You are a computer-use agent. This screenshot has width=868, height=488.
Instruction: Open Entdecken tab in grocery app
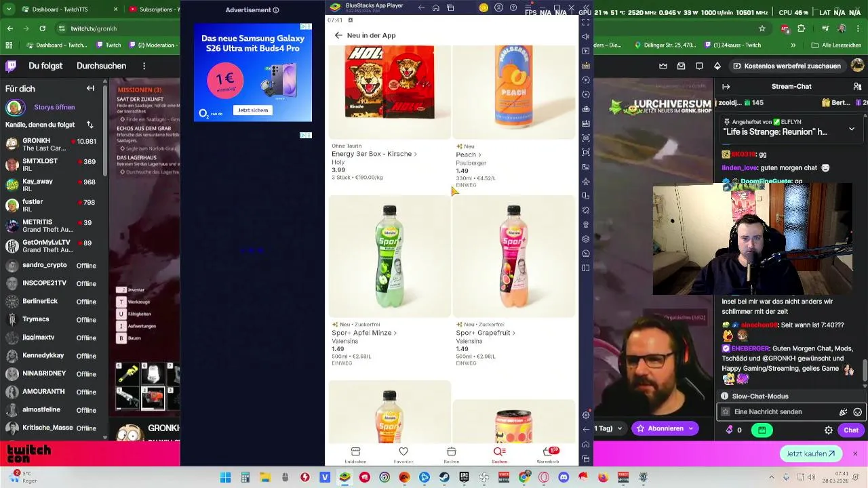click(355, 455)
